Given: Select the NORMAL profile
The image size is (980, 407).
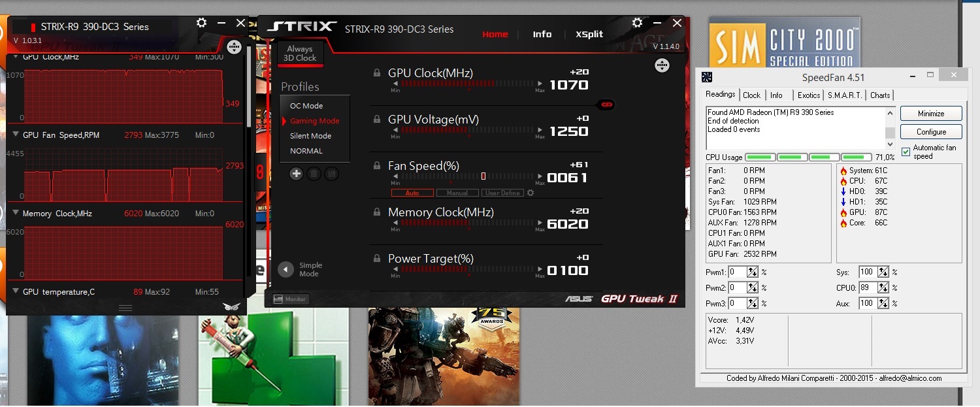Looking at the screenshot, I should pos(306,151).
